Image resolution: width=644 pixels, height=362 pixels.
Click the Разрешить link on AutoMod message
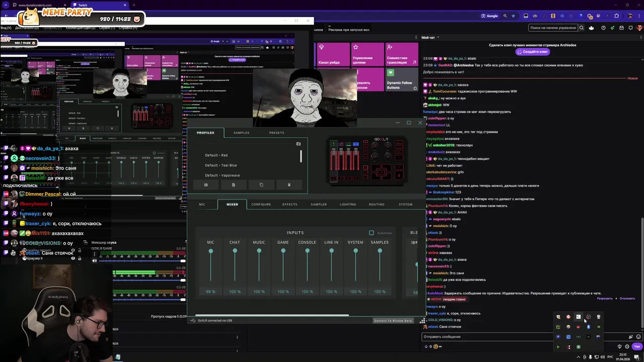click(x=605, y=299)
